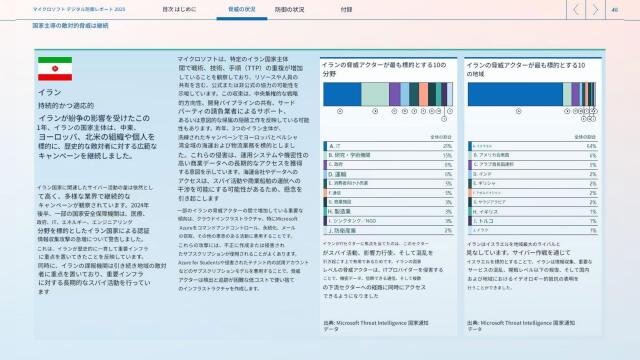Select the J. 防衛産業 row

[x=388, y=230]
